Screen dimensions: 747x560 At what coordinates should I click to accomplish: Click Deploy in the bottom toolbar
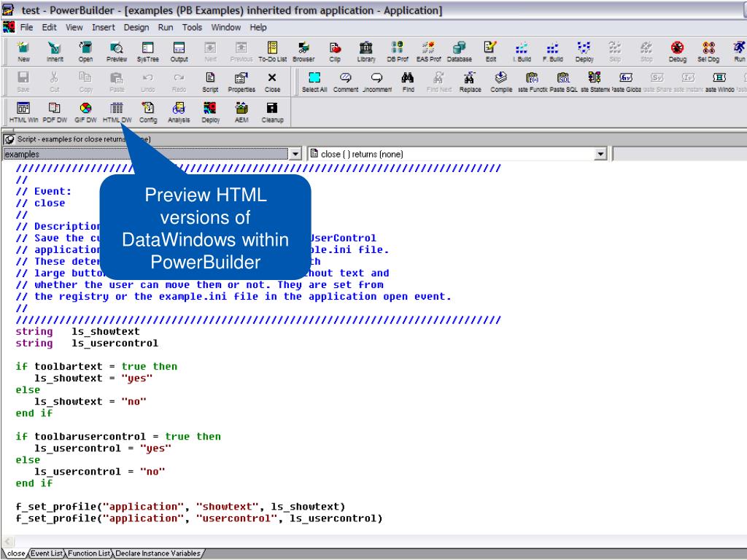pos(210,113)
